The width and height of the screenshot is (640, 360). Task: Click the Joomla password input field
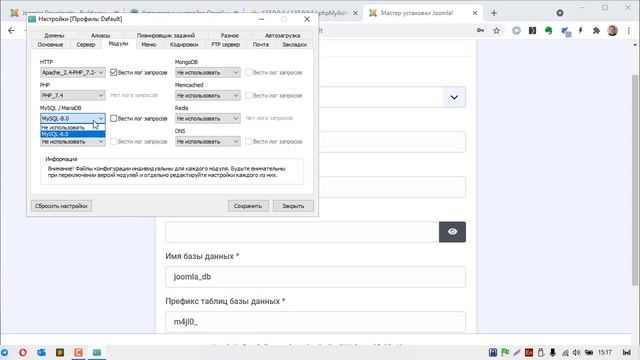pyautogui.click(x=302, y=231)
